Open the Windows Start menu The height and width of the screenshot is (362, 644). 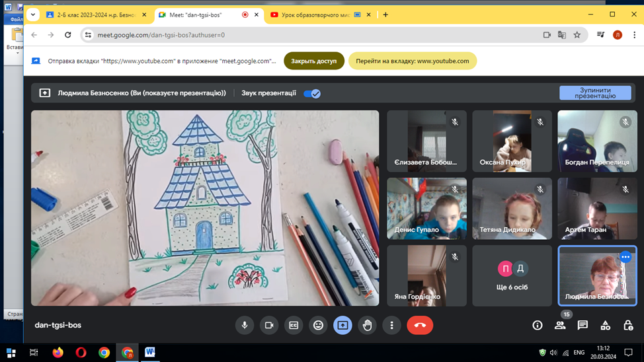point(11,353)
